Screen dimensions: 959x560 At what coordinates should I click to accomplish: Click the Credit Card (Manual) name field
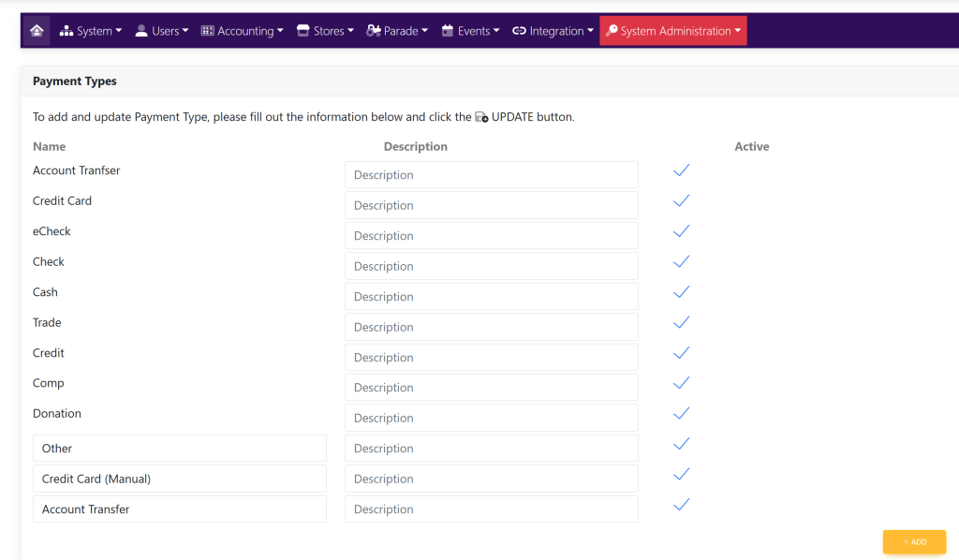tap(180, 479)
